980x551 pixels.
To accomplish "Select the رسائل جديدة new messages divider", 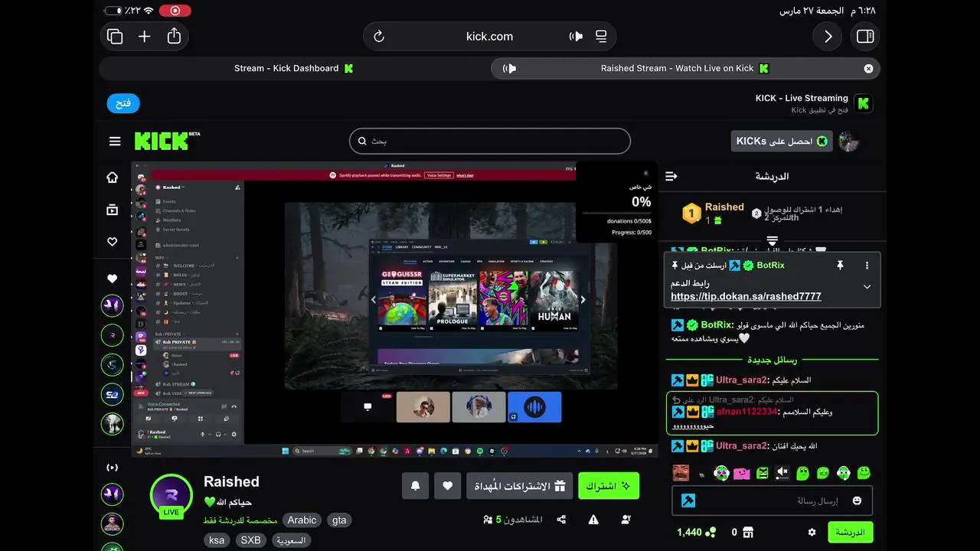I will (772, 360).
